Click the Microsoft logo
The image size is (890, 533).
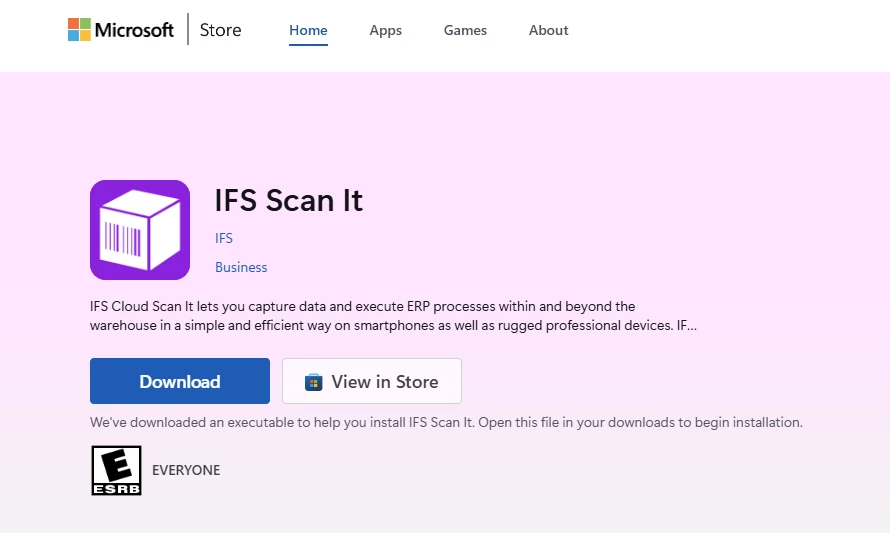click(x=121, y=30)
